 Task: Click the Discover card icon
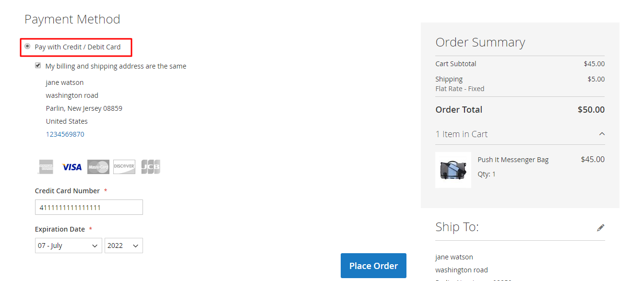pos(124,167)
